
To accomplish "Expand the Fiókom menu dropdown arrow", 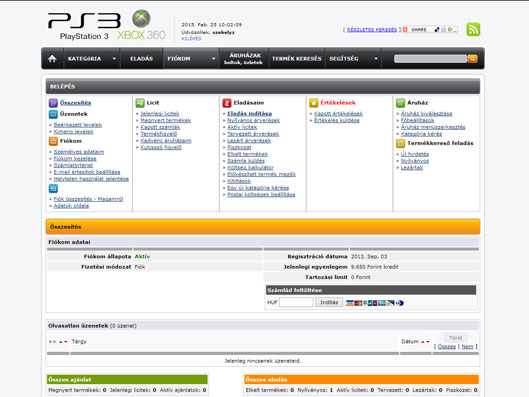I will [x=213, y=59].
